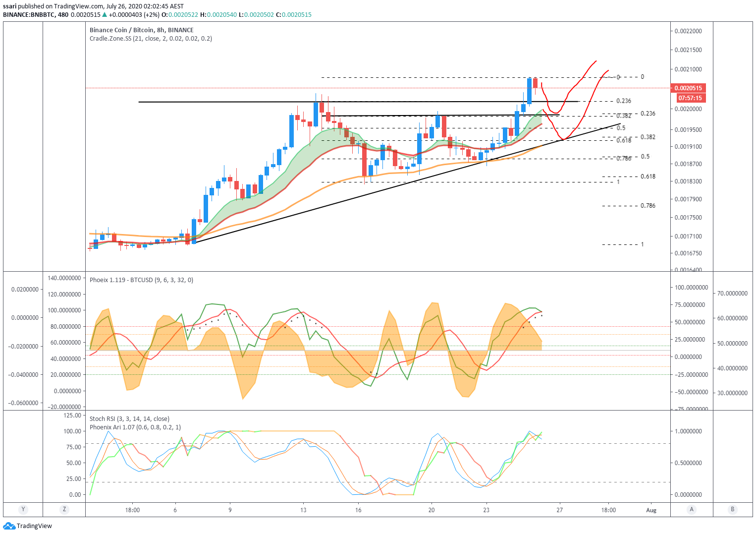
Task: Open the TradingView wordmark link
Action: pyautogui.click(x=34, y=526)
